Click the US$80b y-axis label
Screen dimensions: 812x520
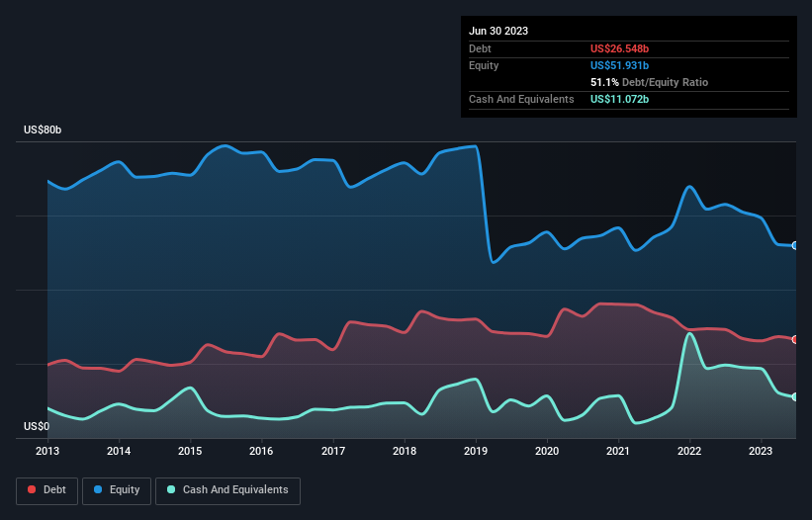(x=43, y=130)
